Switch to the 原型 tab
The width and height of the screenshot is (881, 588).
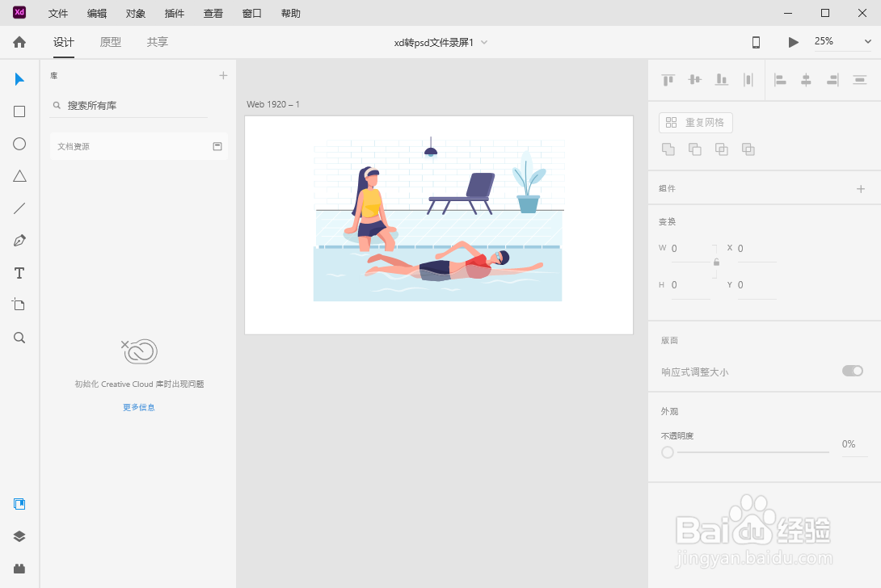[x=110, y=42]
